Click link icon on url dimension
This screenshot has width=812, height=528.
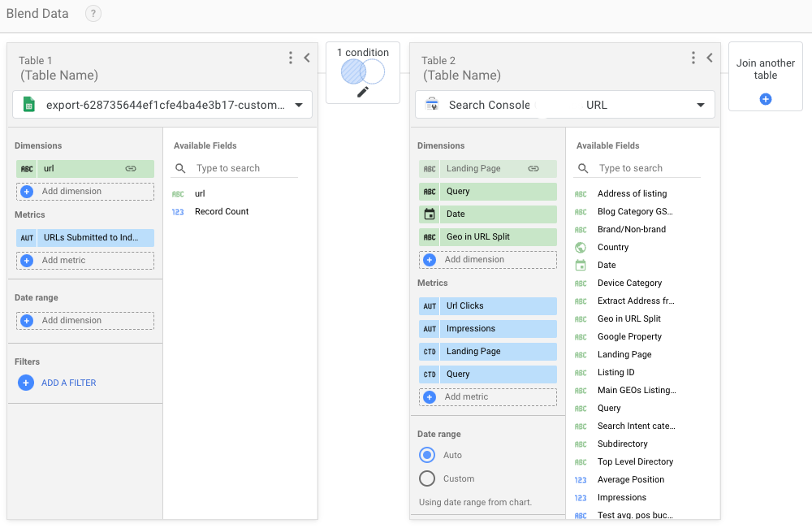click(131, 168)
